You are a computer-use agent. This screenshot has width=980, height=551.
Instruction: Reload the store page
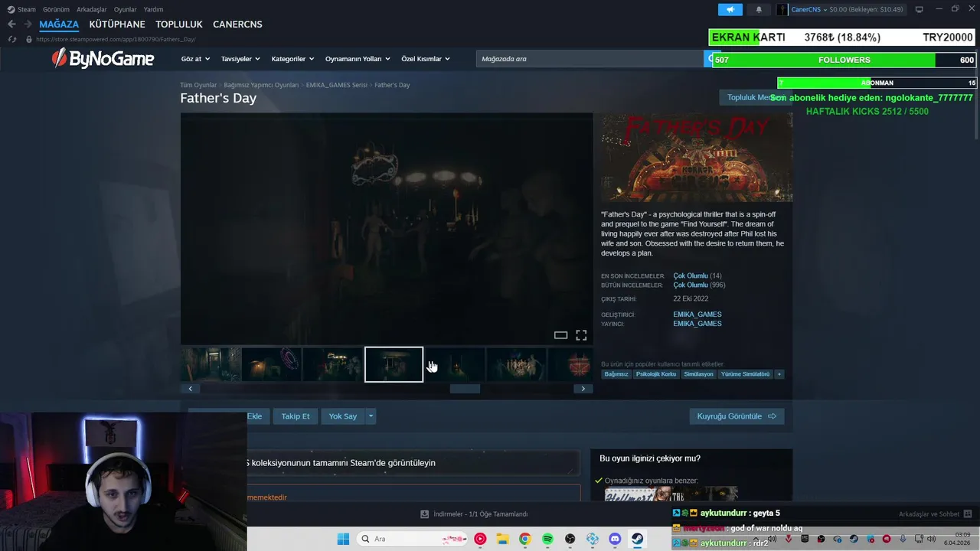(11, 39)
